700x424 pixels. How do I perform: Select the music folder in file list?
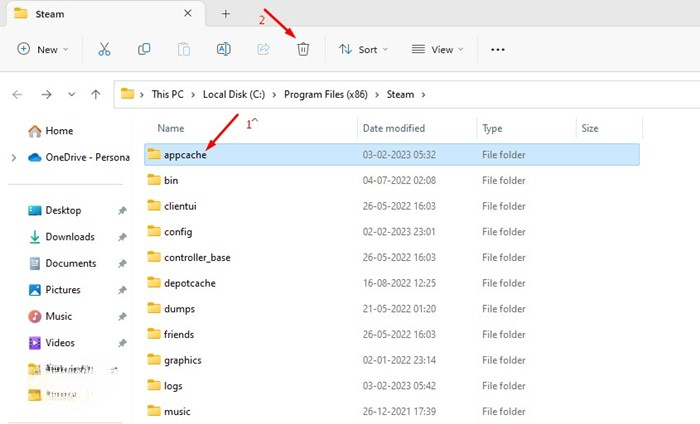(392, 412)
